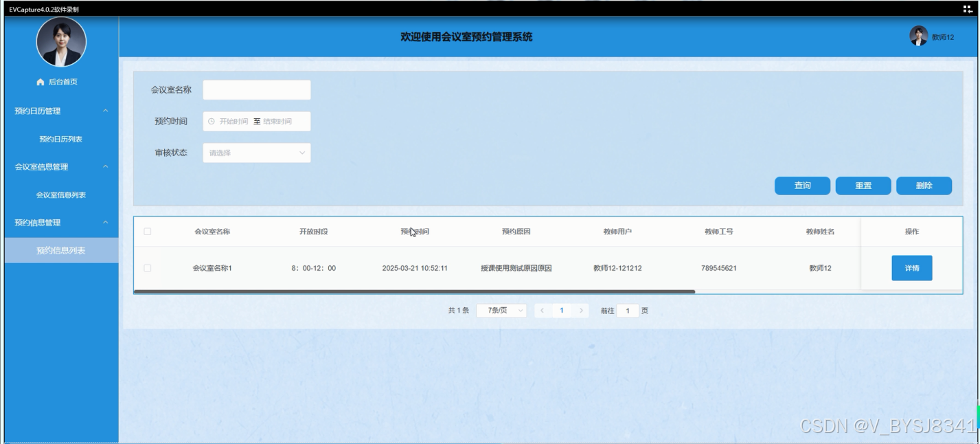Image resolution: width=980 pixels, height=444 pixels.
Task: Click the 详情 button for 会议室名称1
Action: coord(911,268)
